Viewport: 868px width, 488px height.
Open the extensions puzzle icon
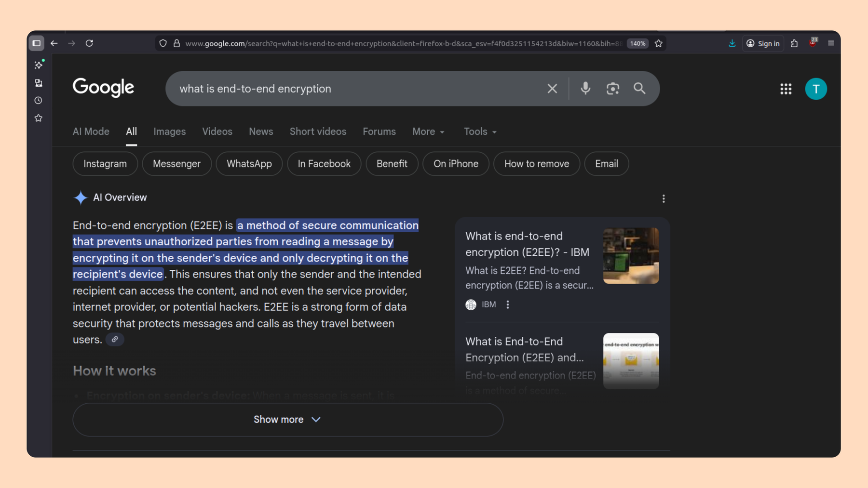pyautogui.click(x=794, y=43)
